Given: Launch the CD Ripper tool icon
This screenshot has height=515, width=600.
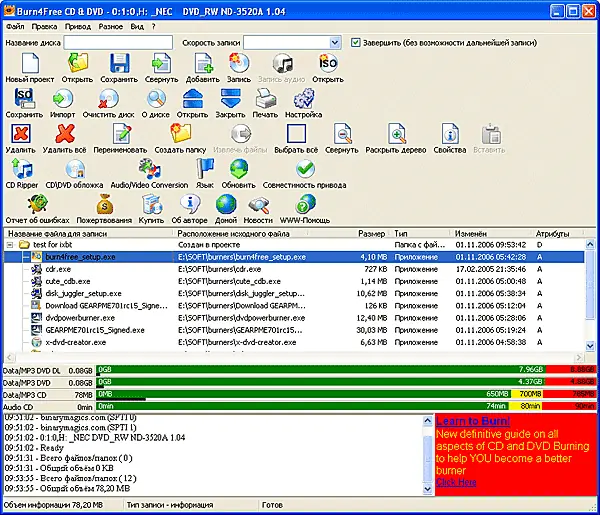Looking at the screenshot, I should (22, 169).
